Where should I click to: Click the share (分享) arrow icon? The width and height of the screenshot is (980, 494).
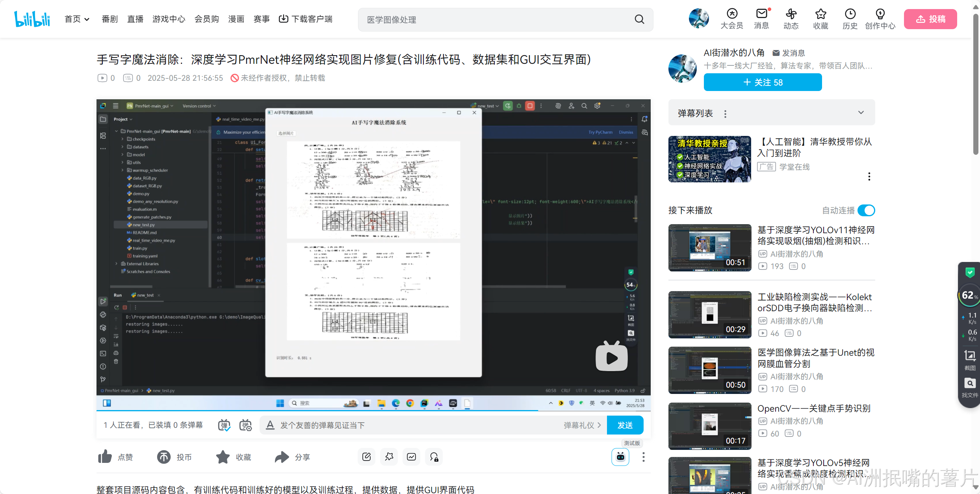coord(282,457)
